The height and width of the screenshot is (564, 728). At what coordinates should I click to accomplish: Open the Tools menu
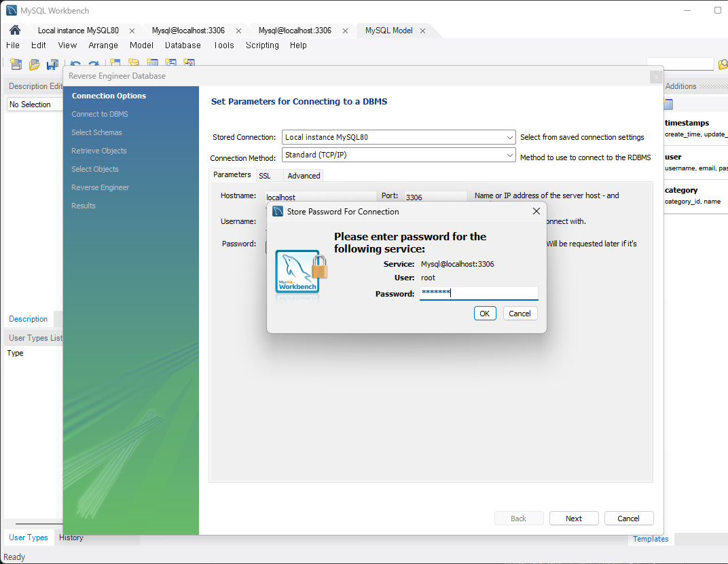click(x=224, y=45)
